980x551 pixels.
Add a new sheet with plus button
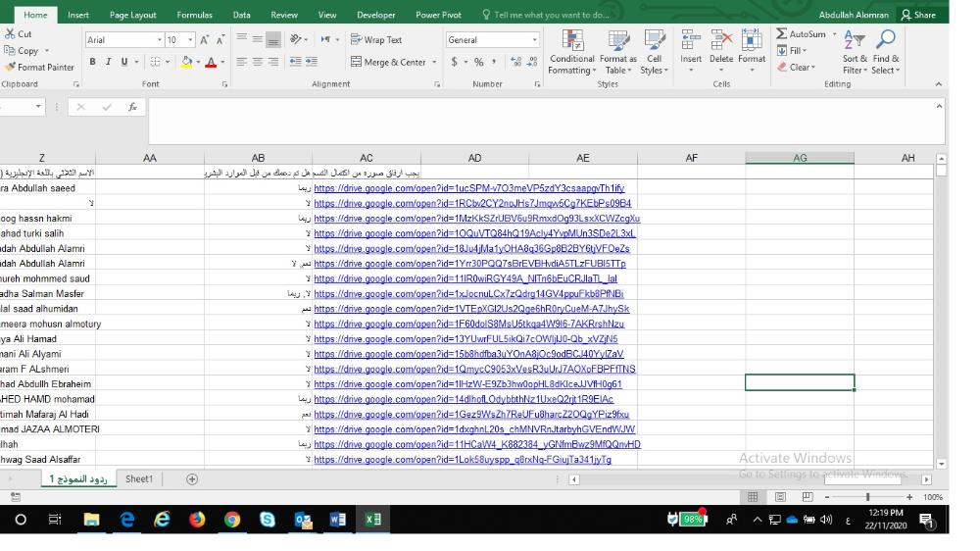tap(192, 479)
